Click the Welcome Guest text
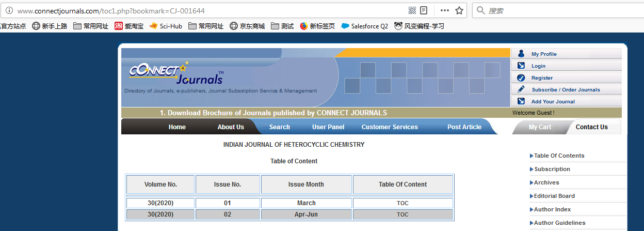The height and width of the screenshot is (231, 644). click(x=534, y=113)
